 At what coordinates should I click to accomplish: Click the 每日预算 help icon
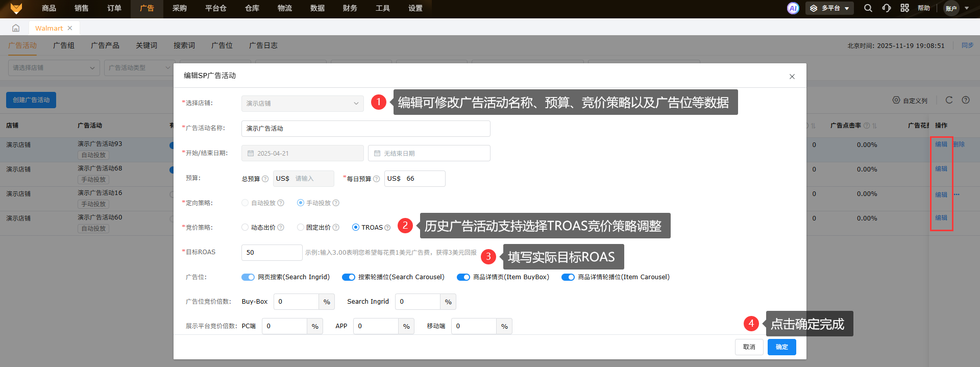click(376, 179)
